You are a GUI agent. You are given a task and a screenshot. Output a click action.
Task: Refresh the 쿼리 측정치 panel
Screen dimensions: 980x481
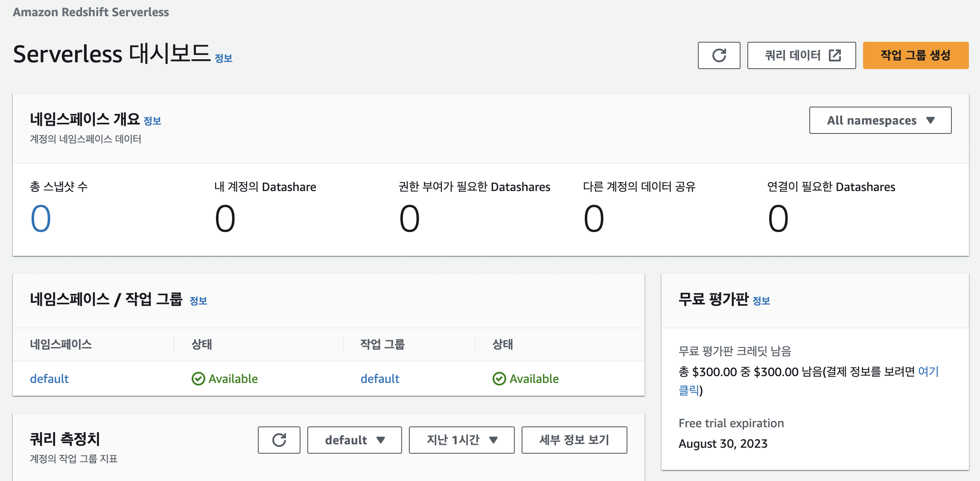(279, 440)
